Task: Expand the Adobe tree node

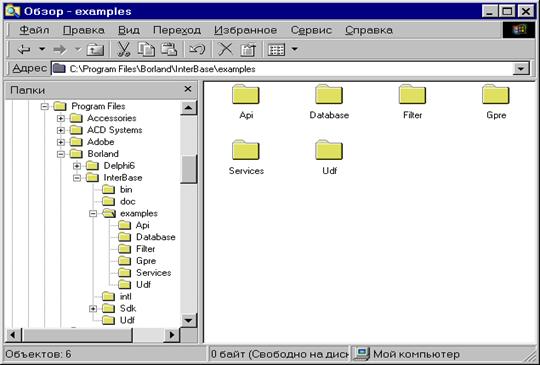Action: click(61, 142)
